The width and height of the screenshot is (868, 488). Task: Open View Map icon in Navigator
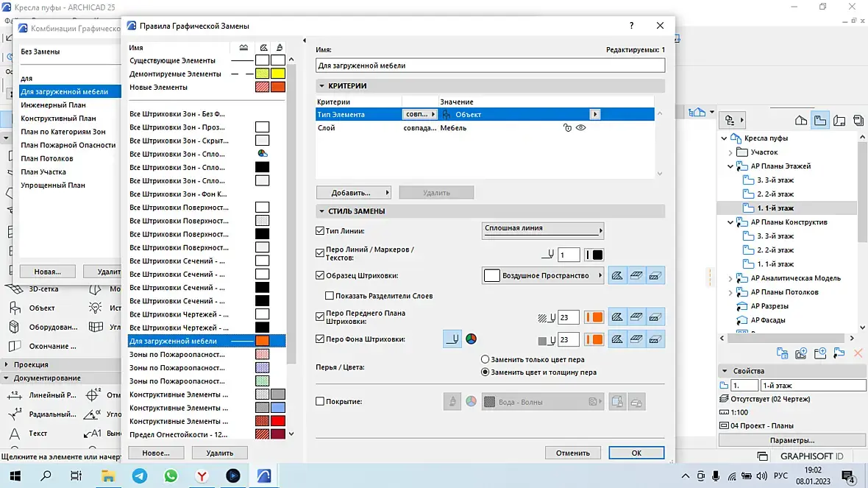[820, 120]
